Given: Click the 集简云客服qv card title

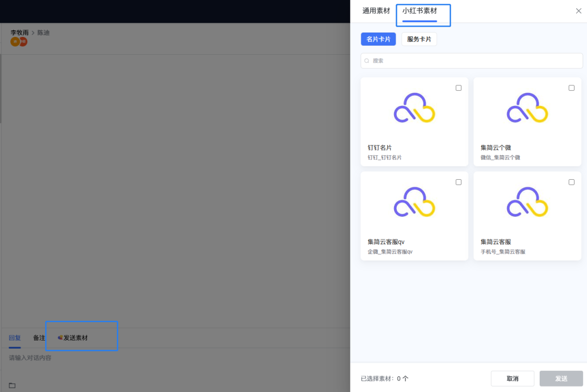Looking at the screenshot, I should click(386, 242).
